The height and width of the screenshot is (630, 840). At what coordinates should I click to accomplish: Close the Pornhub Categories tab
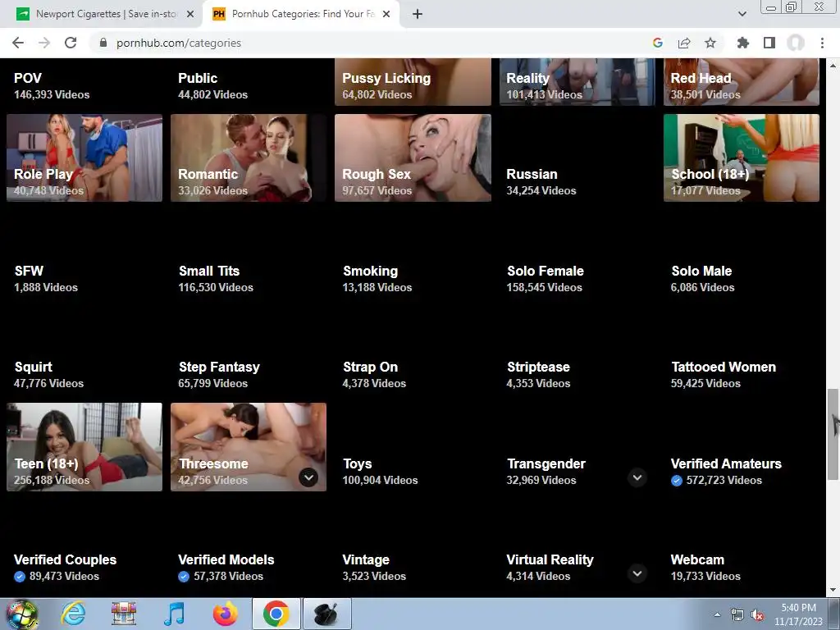click(x=387, y=14)
